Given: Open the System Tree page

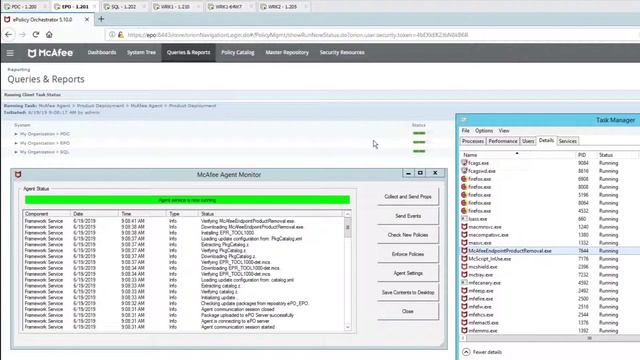Looking at the screenshot, I should pyautogui.click(x=141, y=53).
